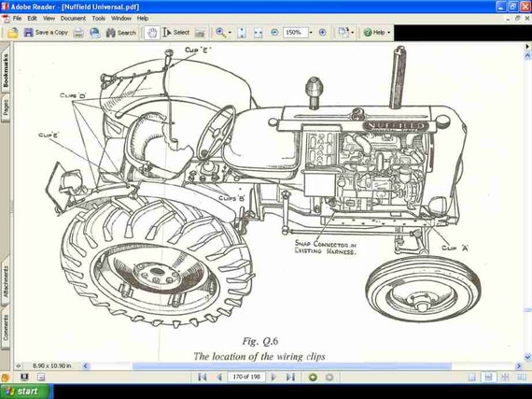Click Save a Copy button
The image size is (532, 399).
46,33
